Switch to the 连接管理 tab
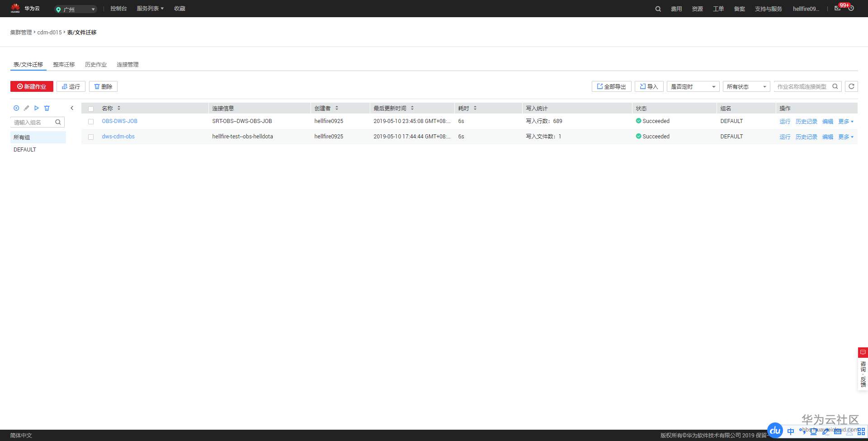Viewport: 868px width, 441px height. [x=127, y=64]
